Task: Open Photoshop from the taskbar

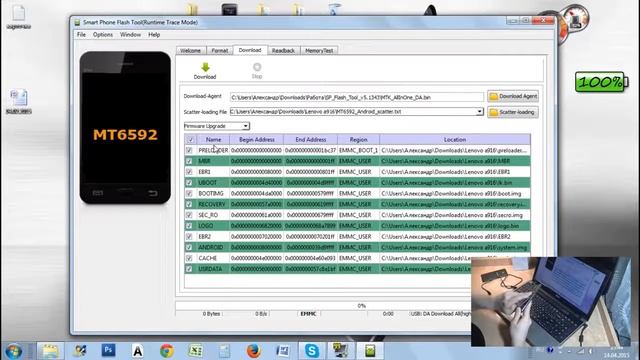Action: point(108,350)
